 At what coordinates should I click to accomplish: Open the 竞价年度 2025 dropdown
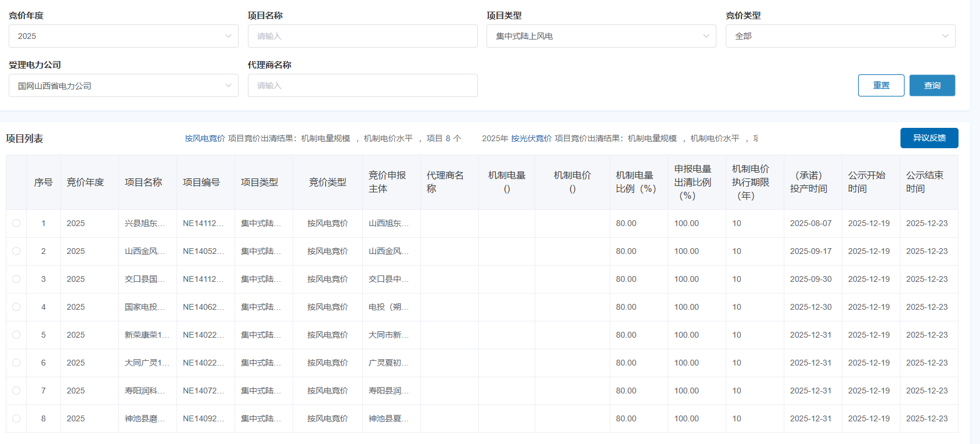pyautogui.click(x=123, y=36)
